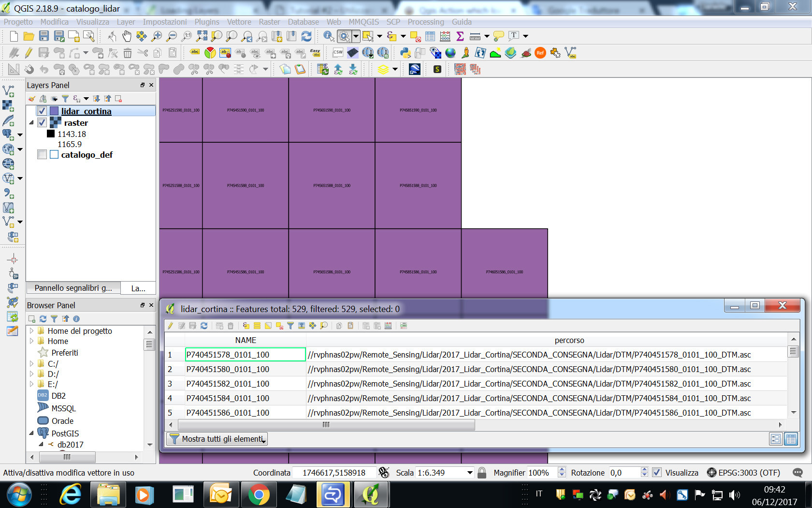Click the Coordinata input field
812x508 pixels.
333,473
